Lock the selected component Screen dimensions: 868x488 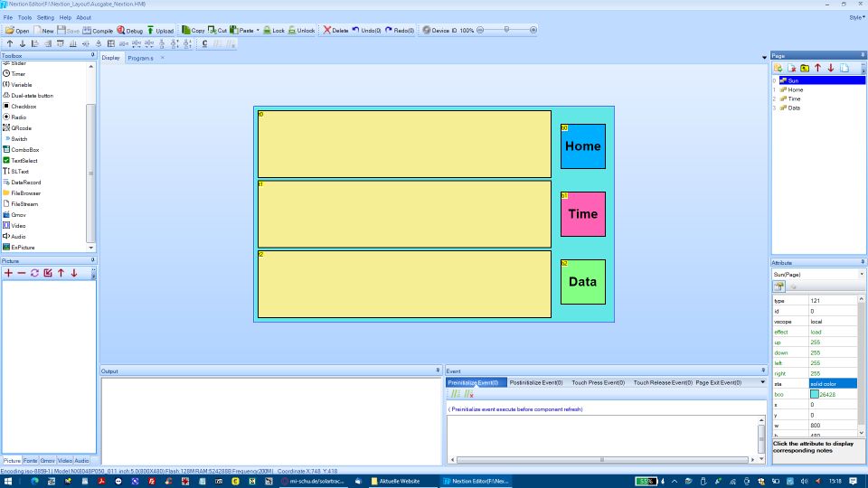click(x=273, y=31)
